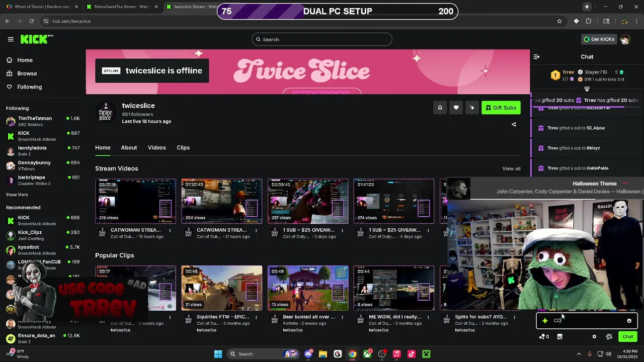
Task: Reload the browser page
Action: click(x=31, y=21)
